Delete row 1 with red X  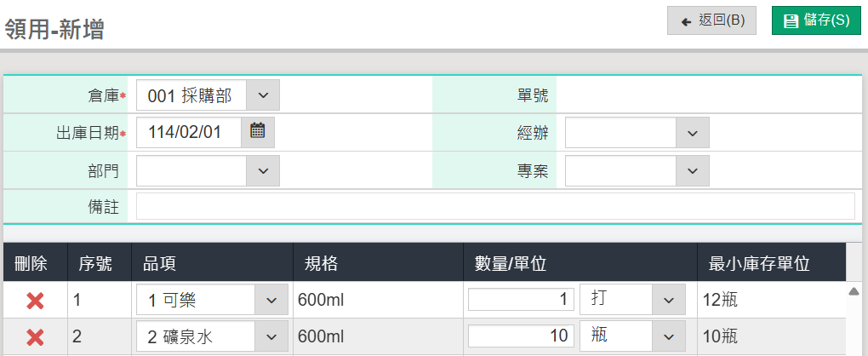click(35, 300)
